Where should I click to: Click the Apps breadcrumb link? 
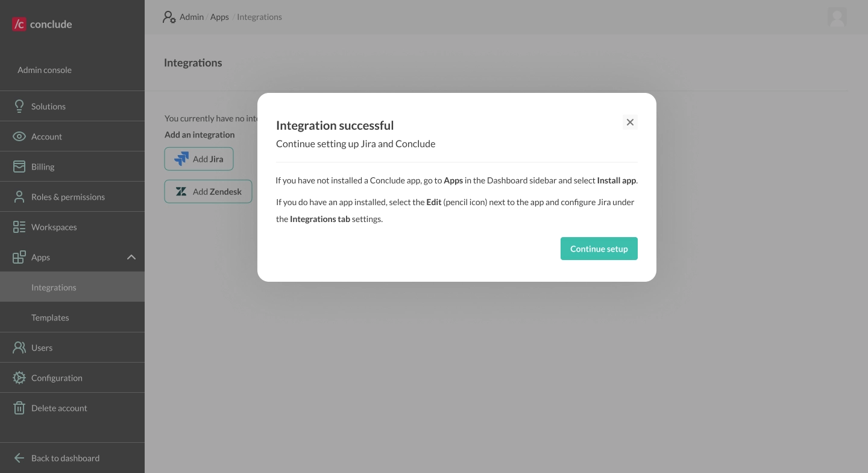(219, 17)
